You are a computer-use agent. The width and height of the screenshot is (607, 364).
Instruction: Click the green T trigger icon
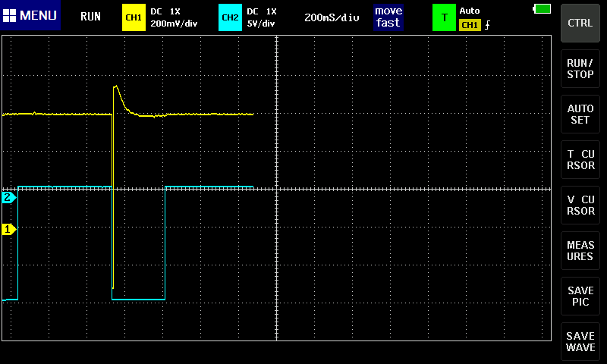(x=443, y=17)
